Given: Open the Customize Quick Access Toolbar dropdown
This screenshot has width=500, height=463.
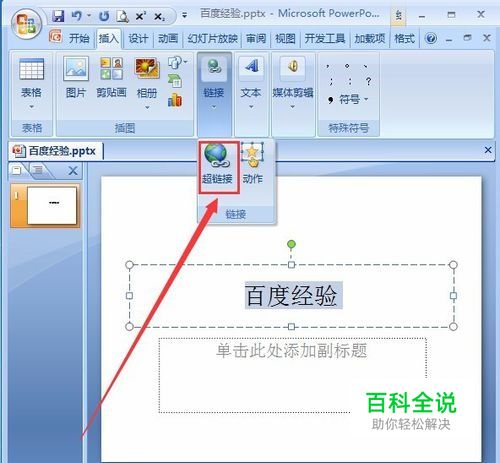Looking at the screenshot, I should pos(184,15).
